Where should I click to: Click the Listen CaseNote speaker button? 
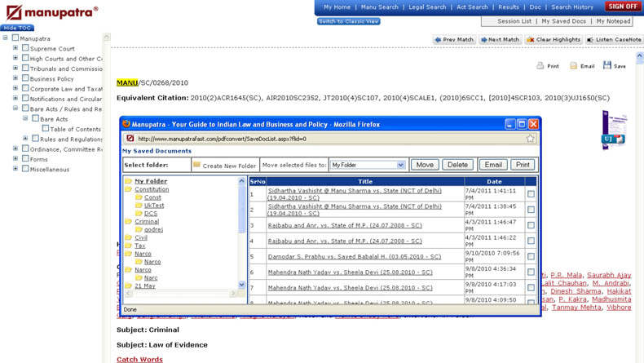pos(615,39)
